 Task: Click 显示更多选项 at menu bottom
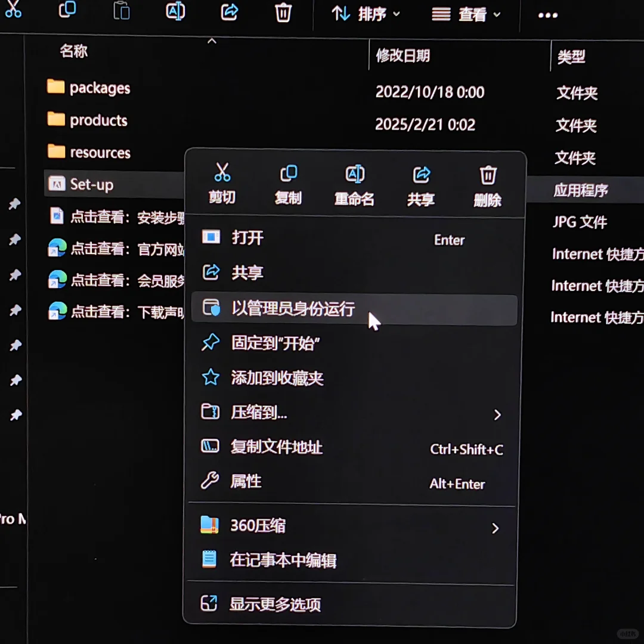coord(276,604)
